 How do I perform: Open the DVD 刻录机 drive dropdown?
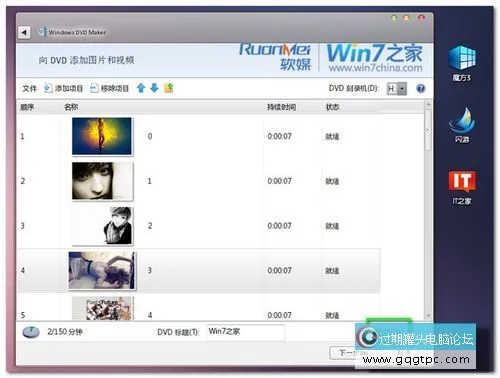point(397,89)
